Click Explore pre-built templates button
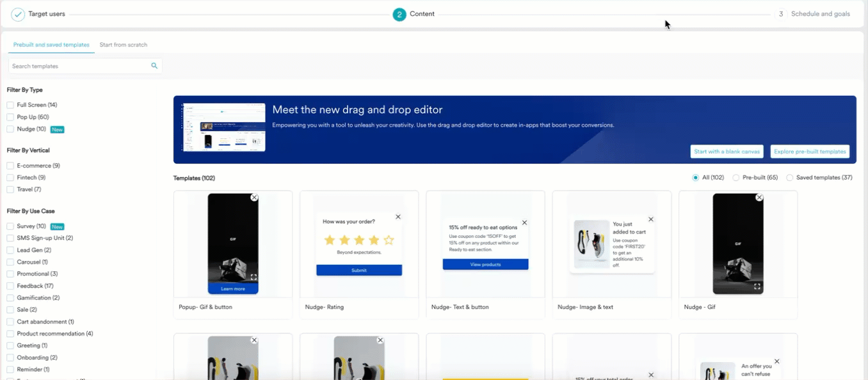 (810, 152)
